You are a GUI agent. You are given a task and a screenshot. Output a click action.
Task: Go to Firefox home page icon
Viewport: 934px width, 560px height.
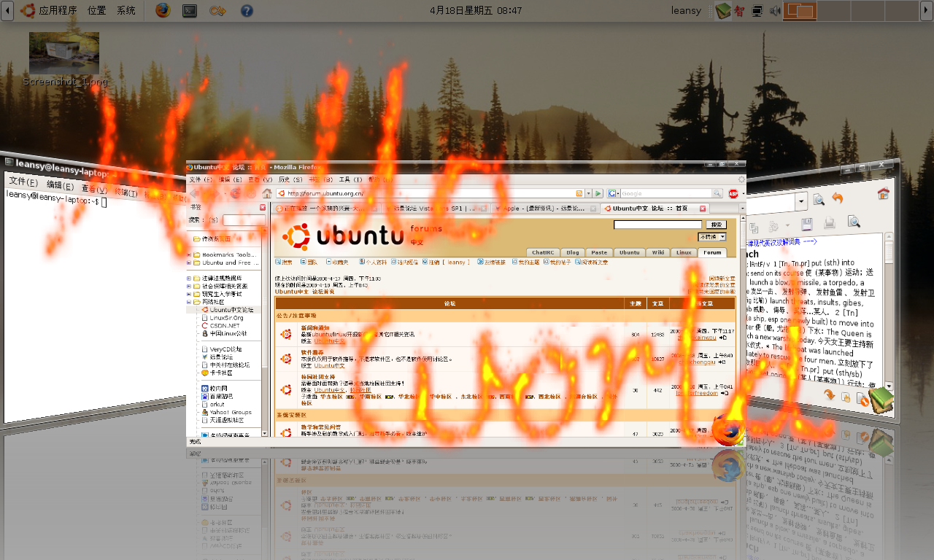pyautogui.click(x=267, y=193)
